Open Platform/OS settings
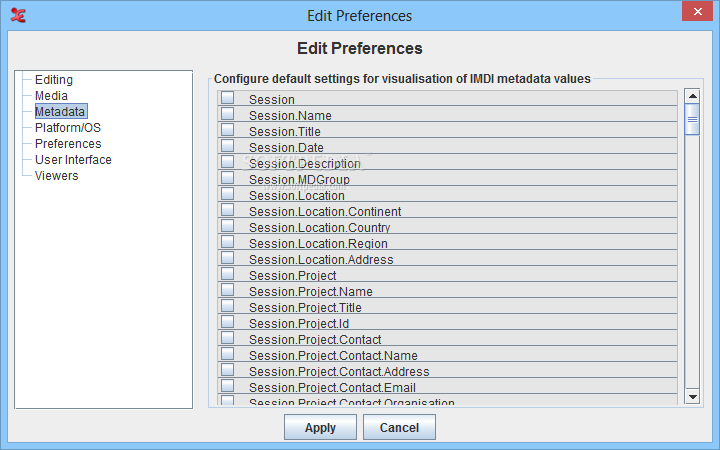This screenshot has height=450, width=720. pyautogui.click(x=68, y=128)
